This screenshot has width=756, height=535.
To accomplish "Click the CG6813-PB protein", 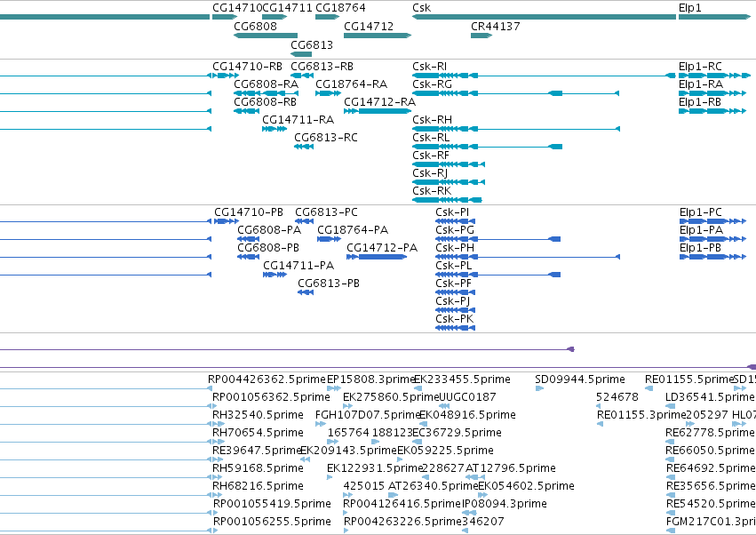I will (x=306, y=292).
